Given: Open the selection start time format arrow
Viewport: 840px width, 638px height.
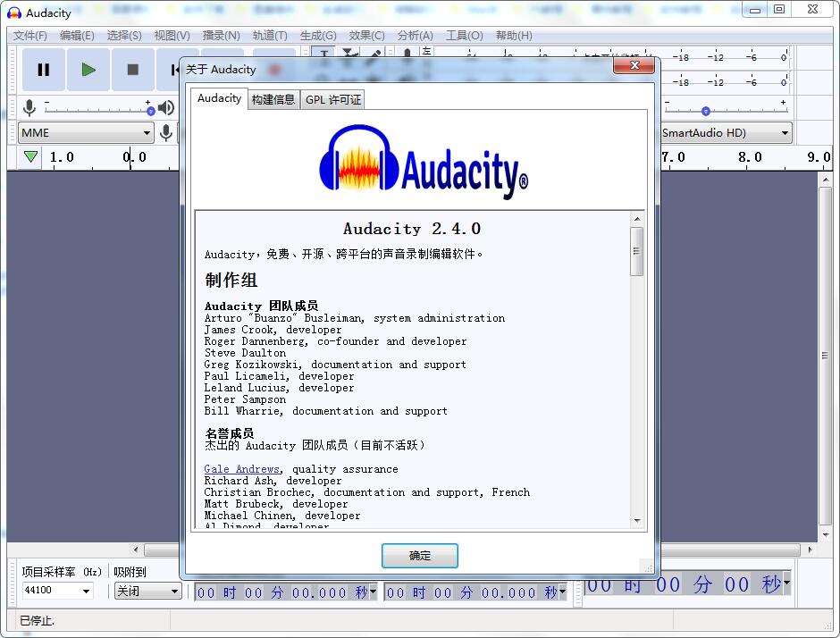Looking at the screenshot, I should pos(373,592).
